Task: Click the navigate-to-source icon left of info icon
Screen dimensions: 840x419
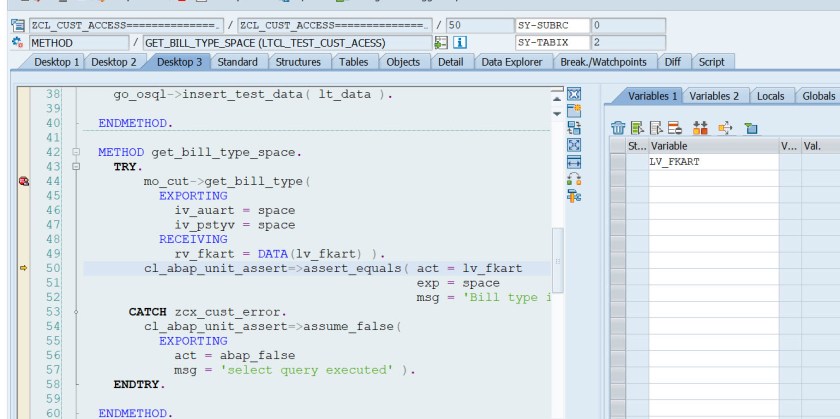Action: [x=441, y=43]
